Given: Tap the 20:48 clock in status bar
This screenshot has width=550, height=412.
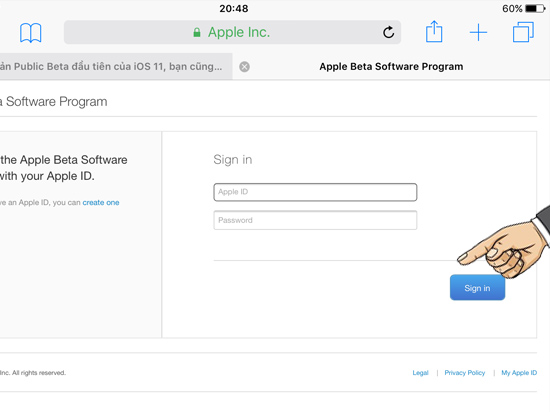Looking at the screenshot, I should (234, 8).
